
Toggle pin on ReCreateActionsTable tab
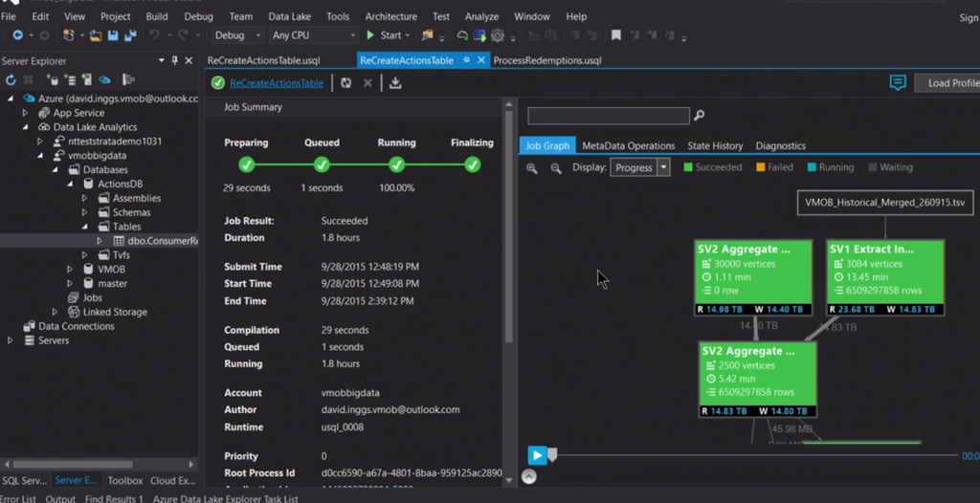click(x=466, y=60)
